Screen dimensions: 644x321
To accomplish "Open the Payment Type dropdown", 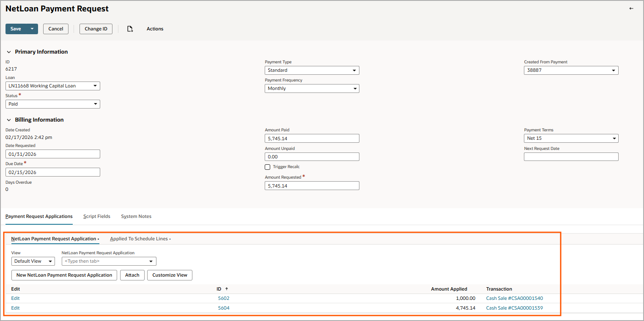I will pyautogui.click(x=312, y=70).
